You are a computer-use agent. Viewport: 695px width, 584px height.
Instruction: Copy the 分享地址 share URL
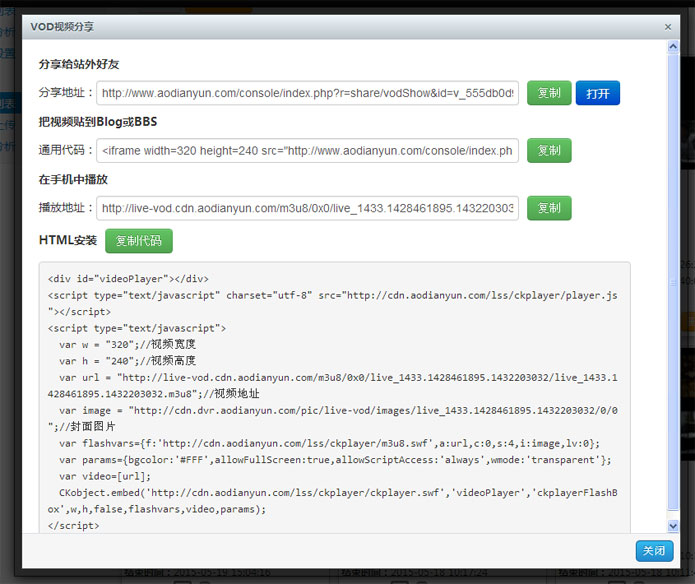click(549, 93)
